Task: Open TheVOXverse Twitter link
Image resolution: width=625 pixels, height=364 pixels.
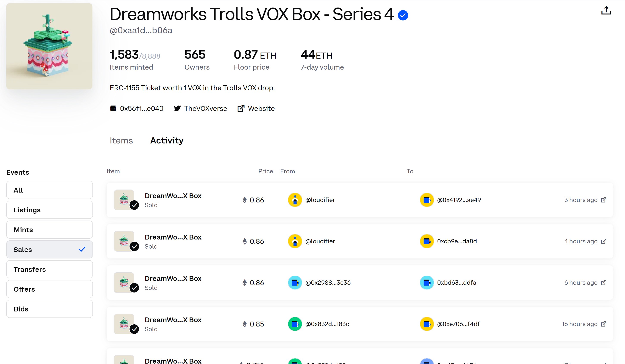Action: click(x=200, y=109)
